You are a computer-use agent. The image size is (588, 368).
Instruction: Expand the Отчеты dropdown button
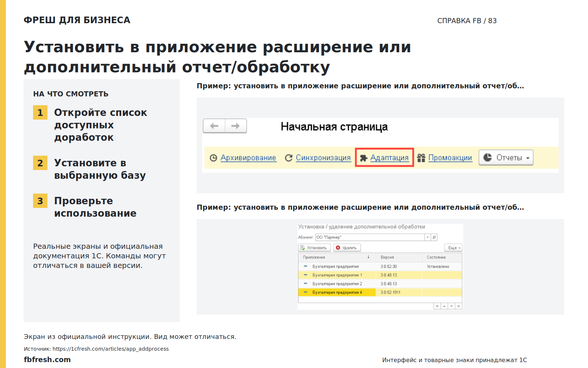(506, 158)
